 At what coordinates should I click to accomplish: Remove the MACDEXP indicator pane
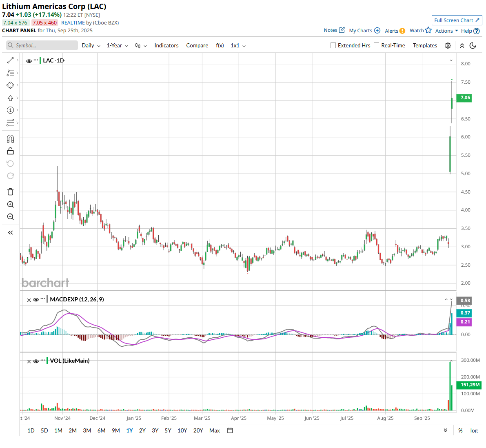click(x=29, y=300)
